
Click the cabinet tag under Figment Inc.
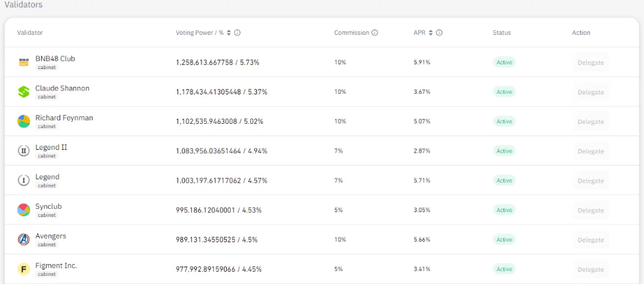click(47, 274)
